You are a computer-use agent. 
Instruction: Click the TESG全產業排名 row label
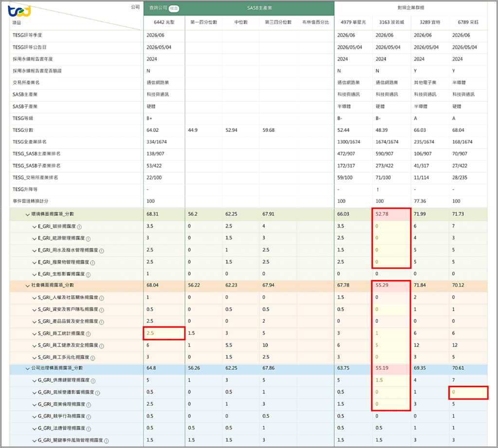pyautogui.click(x=30, y=142)
